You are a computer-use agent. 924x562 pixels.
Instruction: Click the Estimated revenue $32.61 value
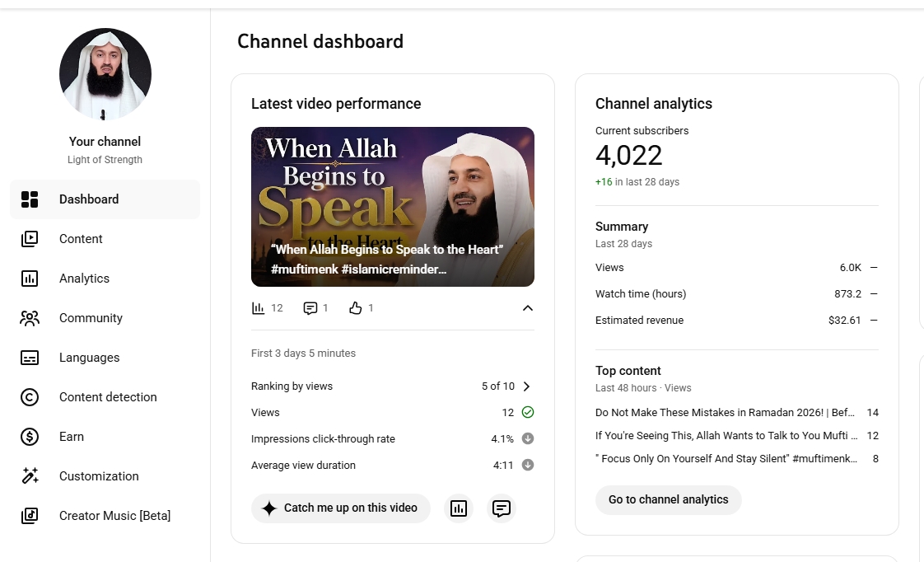844,321
